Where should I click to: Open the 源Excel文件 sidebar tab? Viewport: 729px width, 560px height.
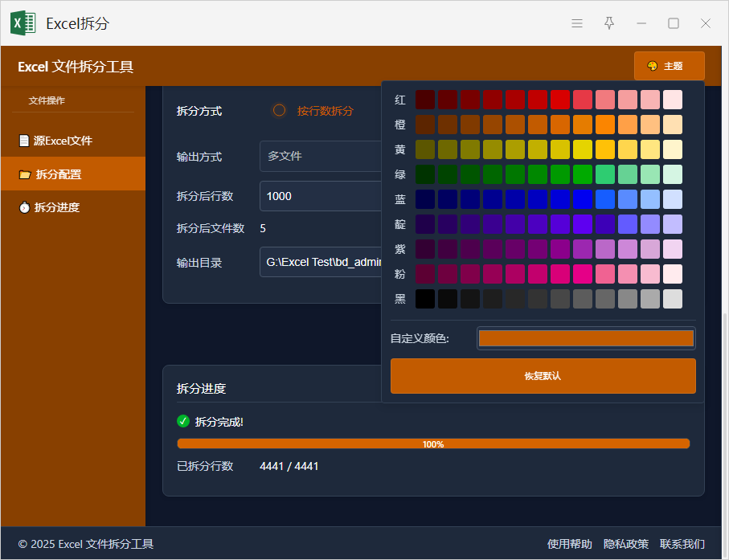click(73, 141)
